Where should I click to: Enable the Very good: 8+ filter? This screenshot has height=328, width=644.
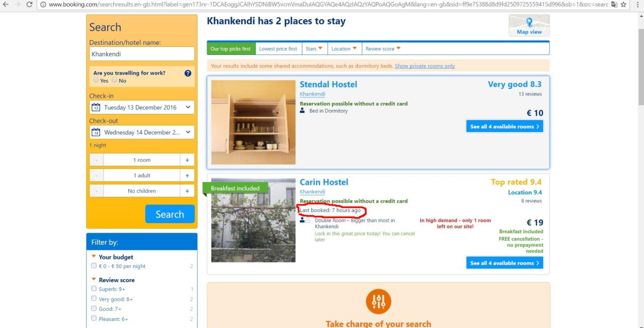click(94, 299)
